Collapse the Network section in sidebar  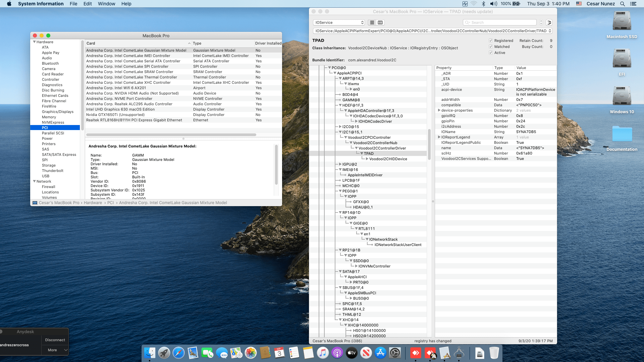point(34,181)
